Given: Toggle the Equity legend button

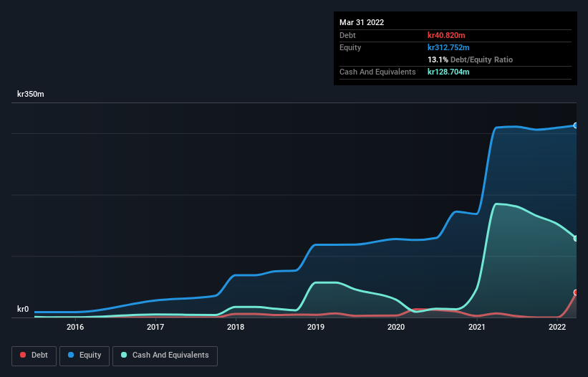Looking at the screenshot, I should (x=85, y=355).
